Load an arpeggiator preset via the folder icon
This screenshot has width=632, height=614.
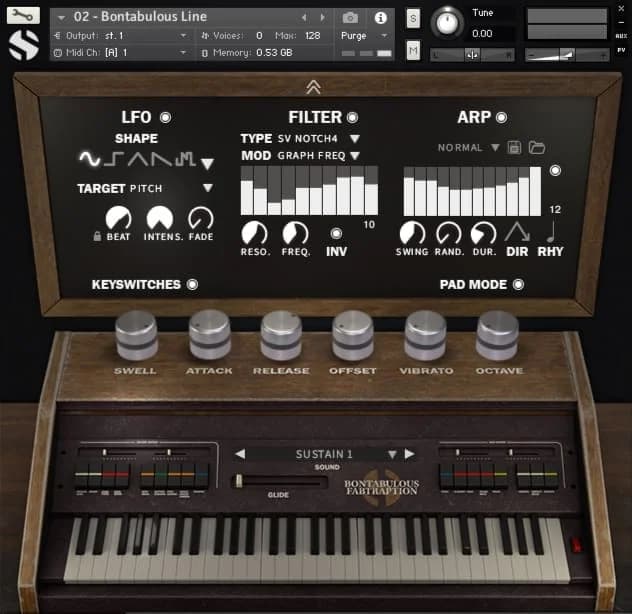537,148
